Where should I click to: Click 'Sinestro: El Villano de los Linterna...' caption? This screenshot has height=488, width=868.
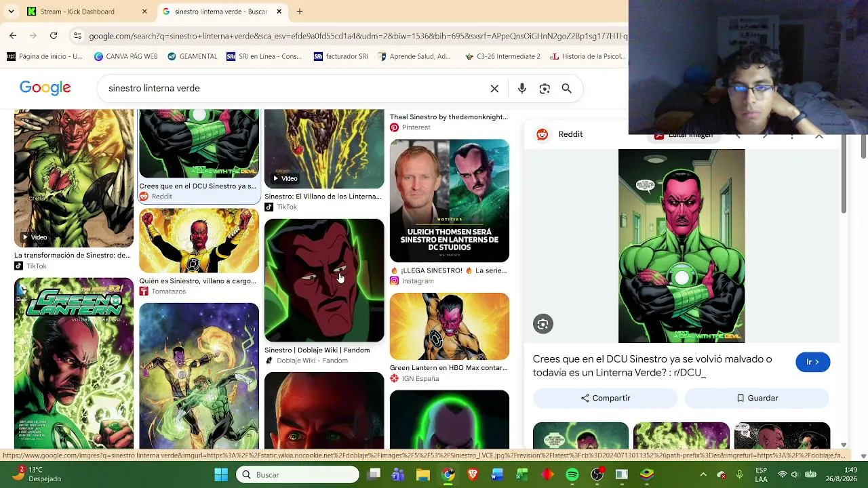point(323,197)
